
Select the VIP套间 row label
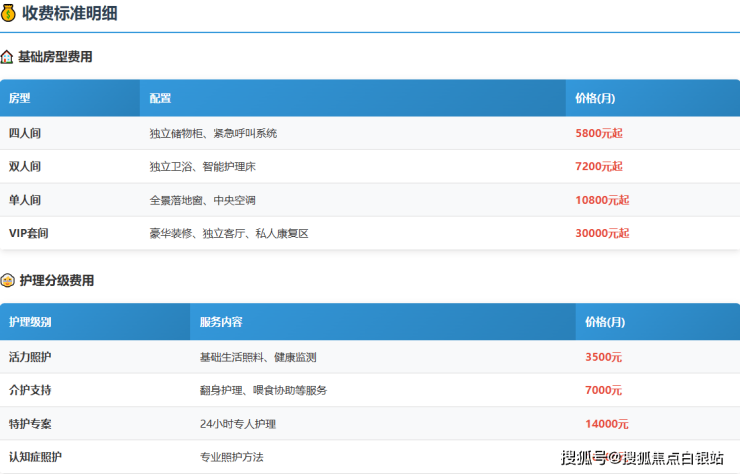pyautogui.click(x=29, y=233)
